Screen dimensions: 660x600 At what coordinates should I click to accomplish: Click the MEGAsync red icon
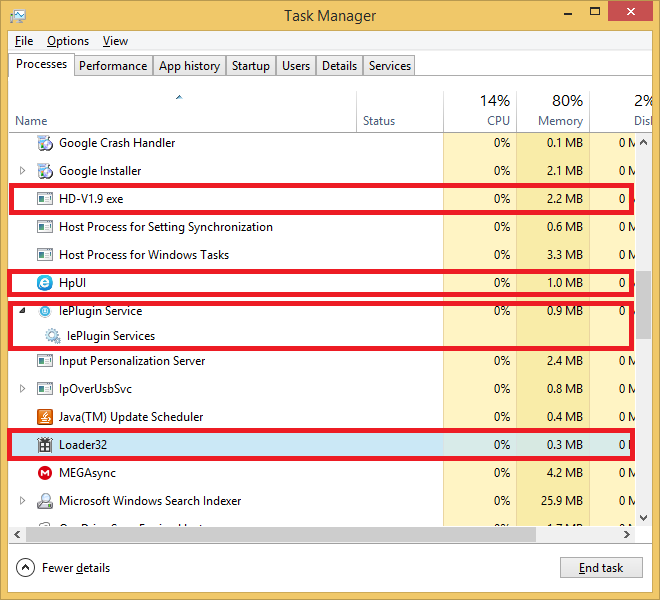[x=45, y=473]
